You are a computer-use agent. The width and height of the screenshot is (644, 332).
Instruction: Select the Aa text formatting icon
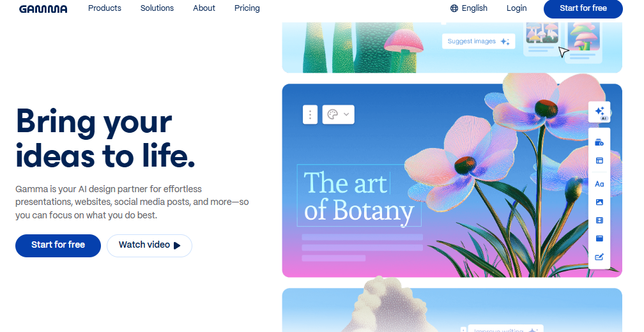click(x=599, y=184)
